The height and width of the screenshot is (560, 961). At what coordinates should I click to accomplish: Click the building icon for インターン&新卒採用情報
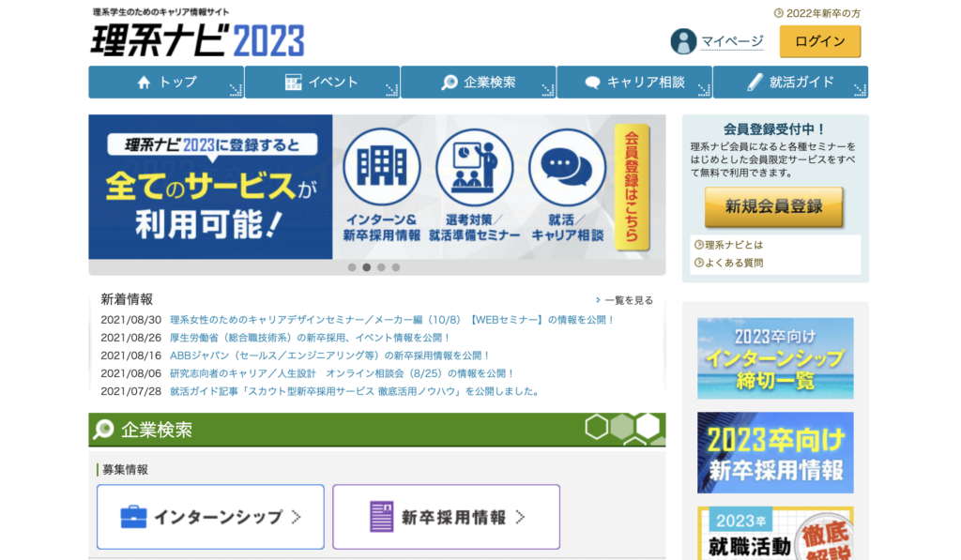tap(382, 167)
